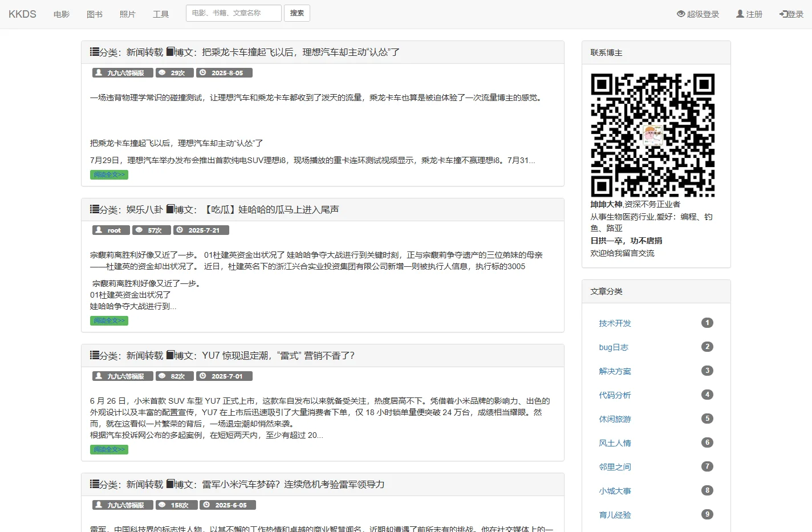Open post title 把乘龙卡车撞起飞以后

[x=301, y=52]
